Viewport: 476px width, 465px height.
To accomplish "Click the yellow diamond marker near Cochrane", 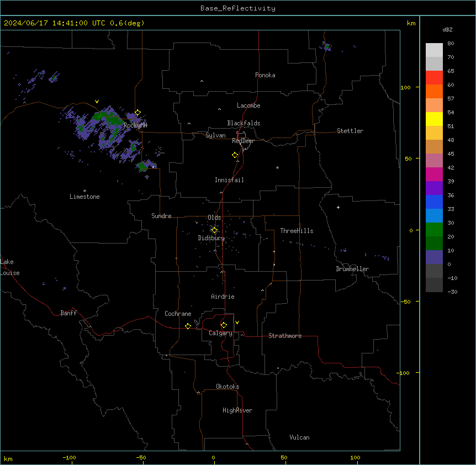I will pyautogui.click(x=188, y=326).
